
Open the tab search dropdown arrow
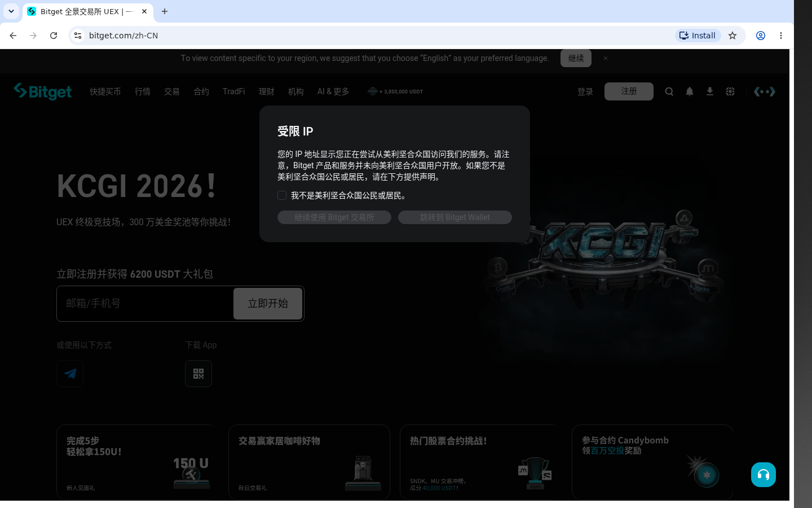pyautogui.click(x=11, y=11)
